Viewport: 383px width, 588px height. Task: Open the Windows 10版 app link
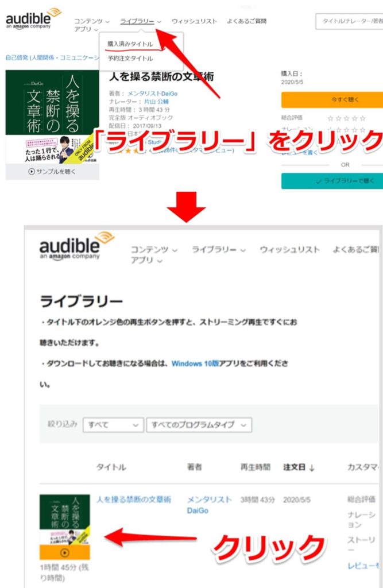coord(195,363)
